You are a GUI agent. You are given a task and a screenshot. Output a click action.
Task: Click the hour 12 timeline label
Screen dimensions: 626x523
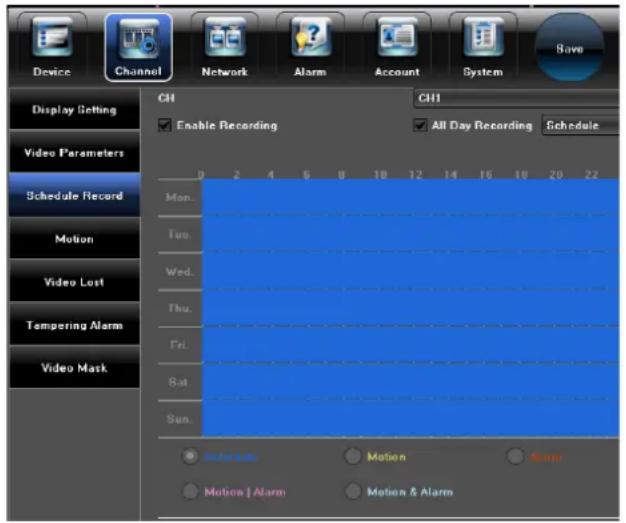[416, 174]
